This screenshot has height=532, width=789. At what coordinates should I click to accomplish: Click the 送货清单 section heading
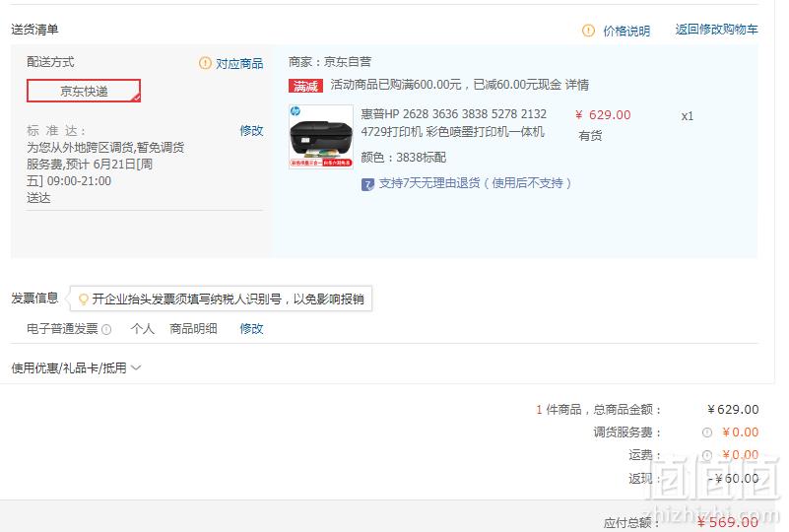click(34, 30)
